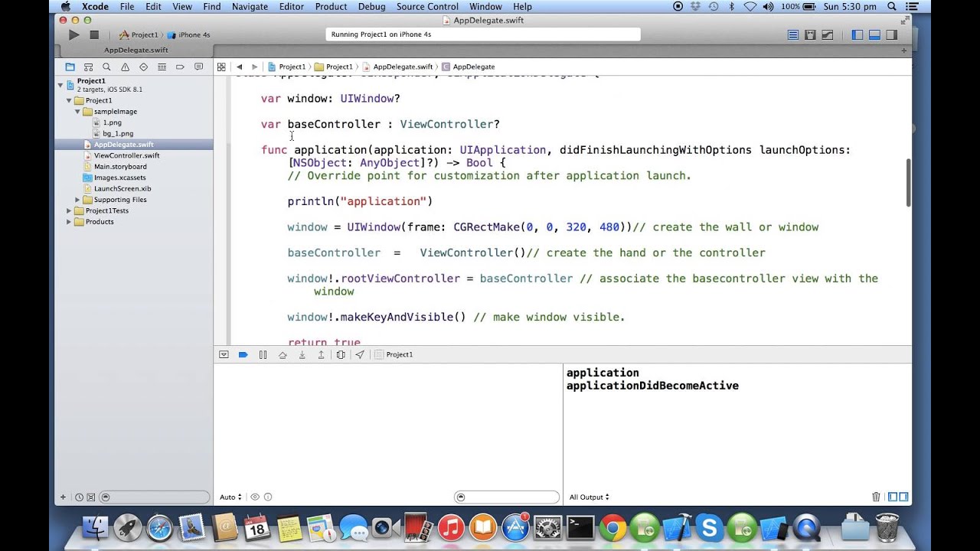Click the editor vertical scrollbar
Image resolution: width=980 pixels, height=551 pixels.
(x=909, y=182)
